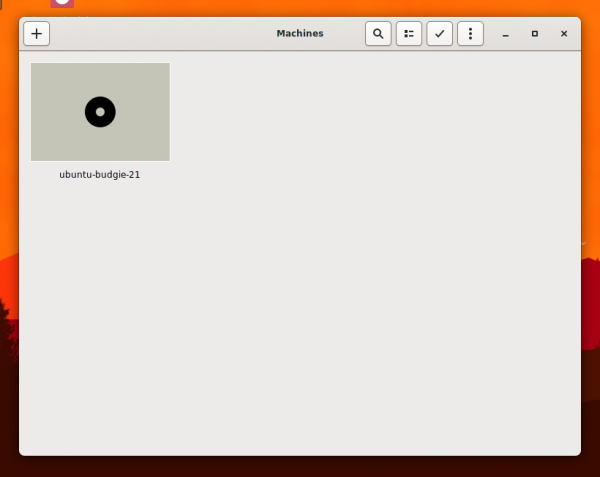Minimize the Machines window
The image size is (600, 477).
pos(506,34)
